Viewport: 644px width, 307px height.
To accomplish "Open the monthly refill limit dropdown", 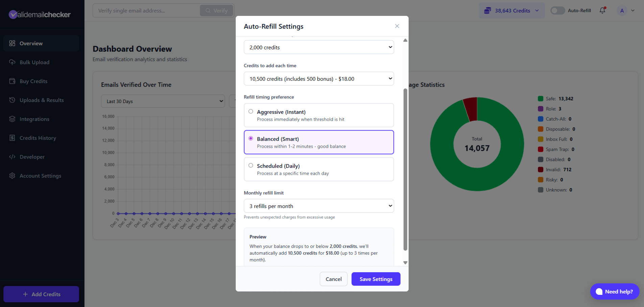I will click(318, 206).
